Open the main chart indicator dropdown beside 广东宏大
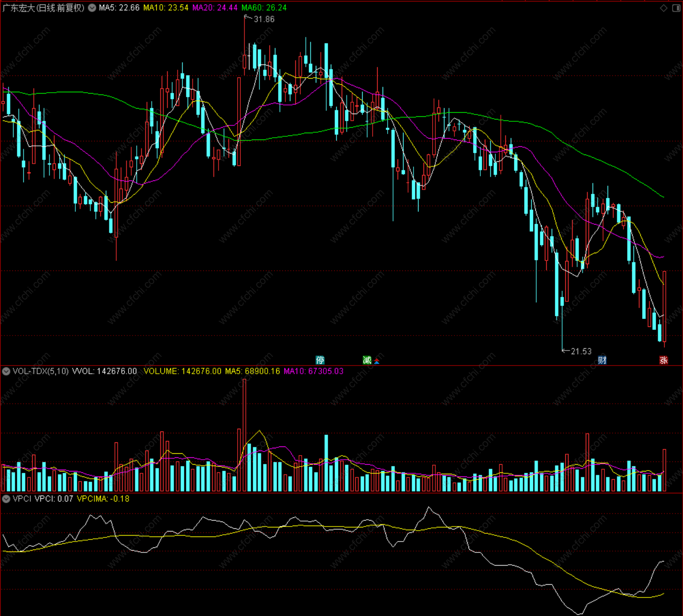 pyautogui.click(x=92, y=8)
